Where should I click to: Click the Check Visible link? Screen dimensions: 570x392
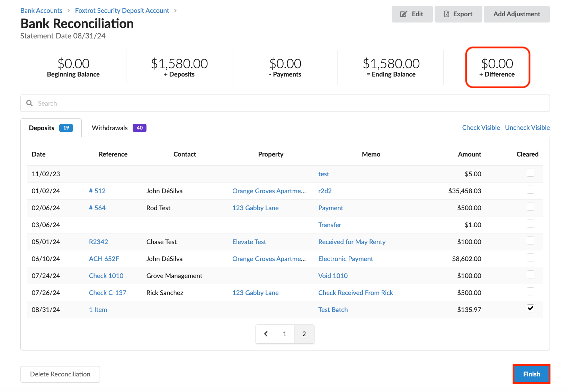[x=481, y=127]
